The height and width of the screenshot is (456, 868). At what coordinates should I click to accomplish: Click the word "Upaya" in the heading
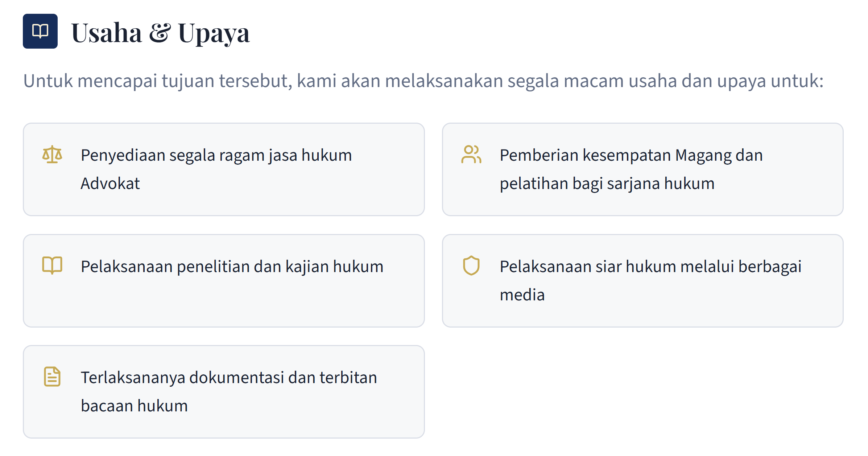[x=214, y=33]
